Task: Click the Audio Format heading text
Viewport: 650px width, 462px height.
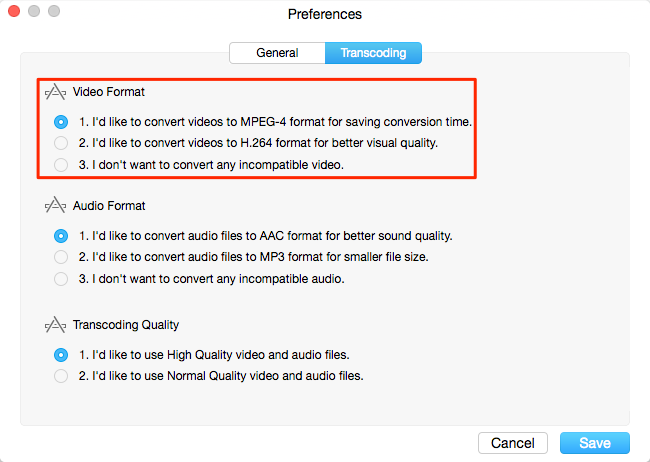Action: (109, 206)
